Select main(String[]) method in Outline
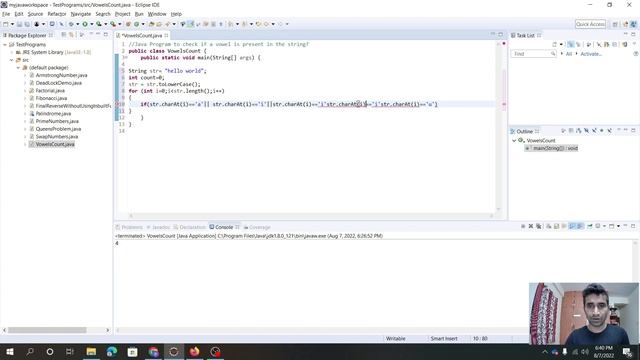640x360 pixels. [551, 148]
